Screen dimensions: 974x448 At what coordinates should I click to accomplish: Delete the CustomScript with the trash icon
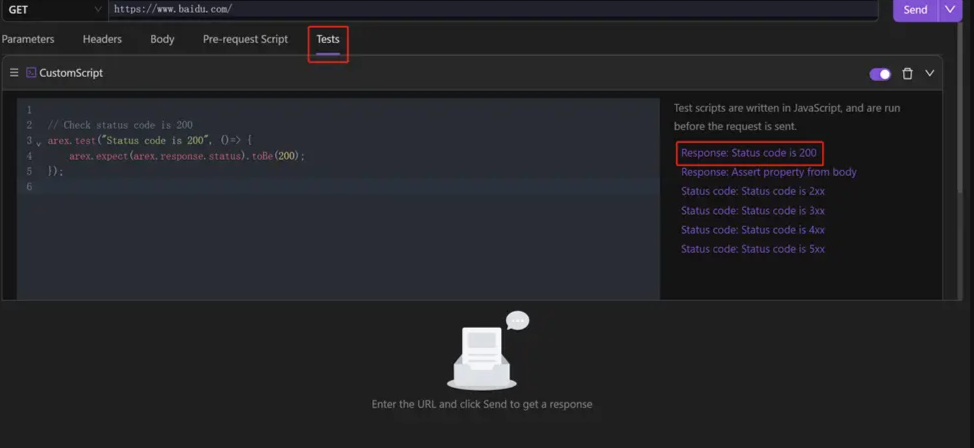907,74
